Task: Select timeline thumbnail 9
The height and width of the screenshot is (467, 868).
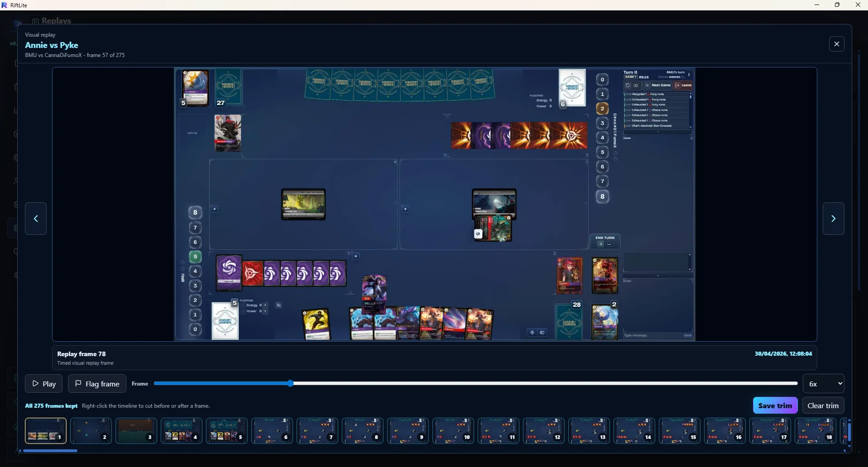Action: 408,431
